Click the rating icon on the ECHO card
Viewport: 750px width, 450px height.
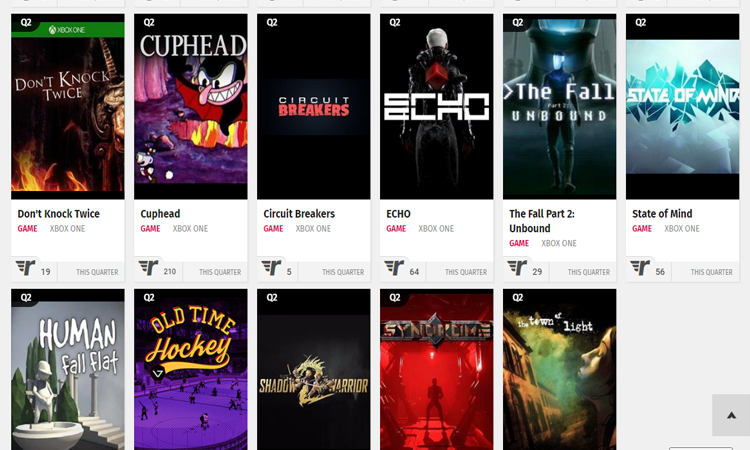point(394,267)
